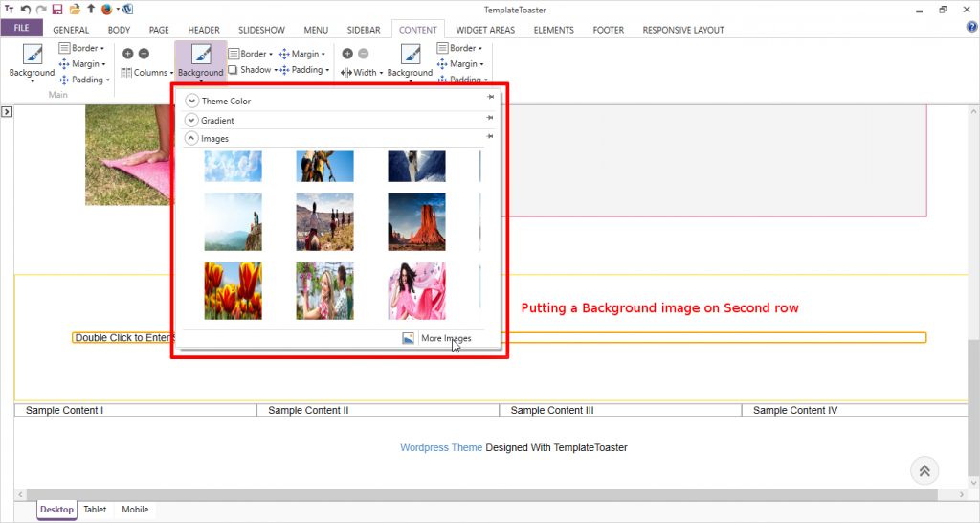Viewport: 980px width, 523px height.
Task: Add a column with plus icon above Columns
Action: [x=127, y=54]
